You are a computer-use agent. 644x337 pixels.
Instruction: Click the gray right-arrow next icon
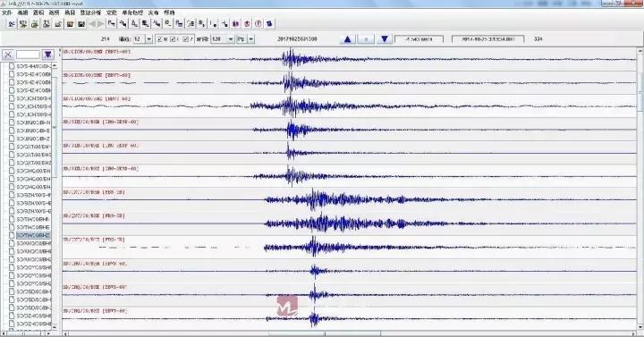click(x=100, y=24)
